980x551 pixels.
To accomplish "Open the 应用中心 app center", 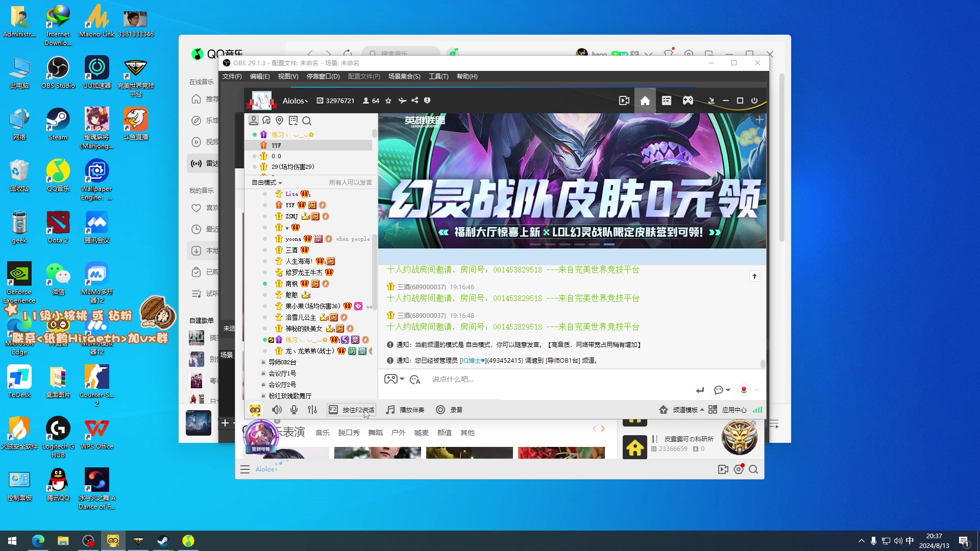I will point(727,410).
